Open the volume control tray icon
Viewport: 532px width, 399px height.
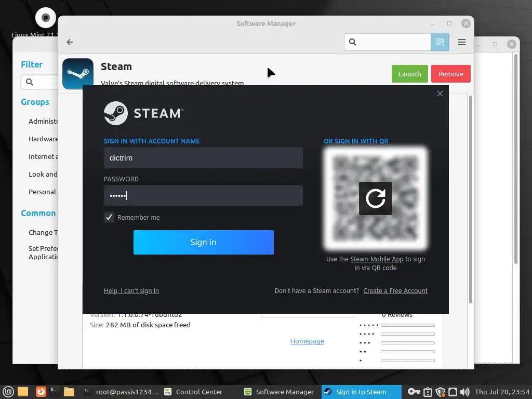click(465, 392)
